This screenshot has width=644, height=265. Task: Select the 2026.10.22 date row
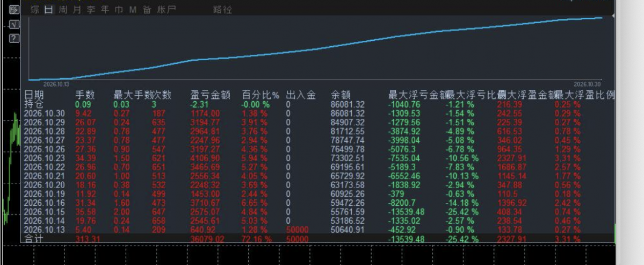point(45,167)
